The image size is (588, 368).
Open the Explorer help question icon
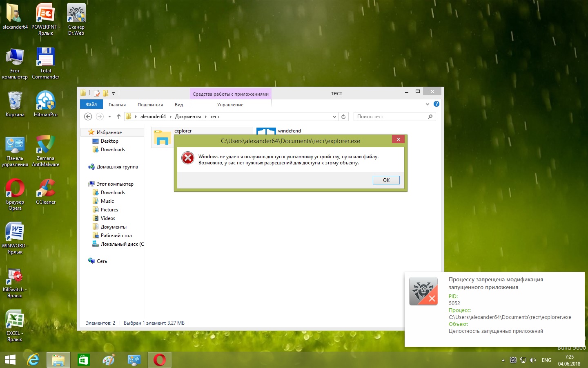tap(436, 104)
